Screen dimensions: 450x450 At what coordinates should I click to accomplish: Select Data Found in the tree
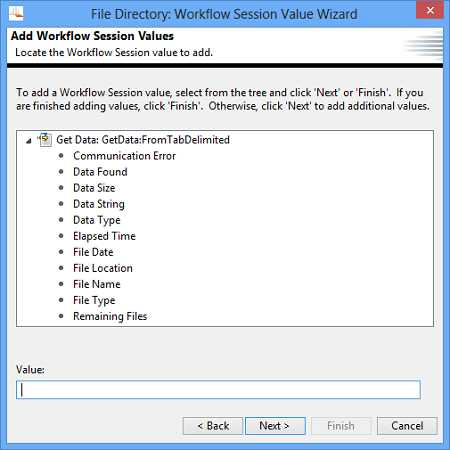(x=100, y=172)
